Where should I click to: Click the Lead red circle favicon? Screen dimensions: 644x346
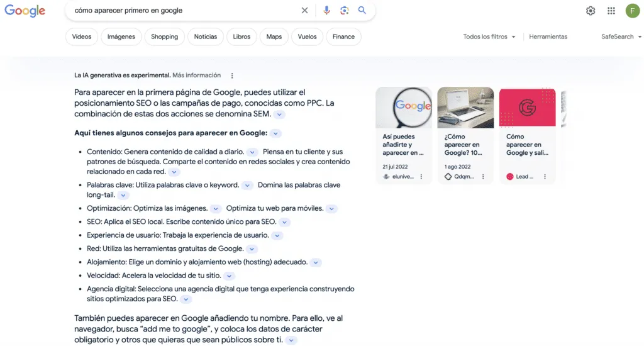click(509, 177)
